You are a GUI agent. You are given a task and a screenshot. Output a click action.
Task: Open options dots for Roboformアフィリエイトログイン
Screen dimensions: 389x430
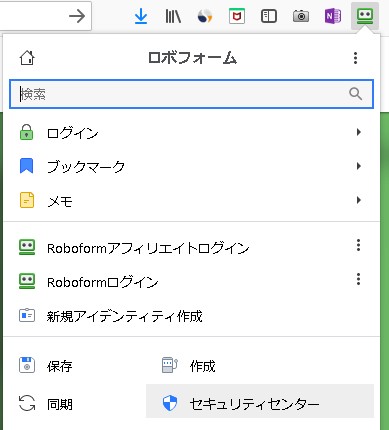click(x=358, y=245)
